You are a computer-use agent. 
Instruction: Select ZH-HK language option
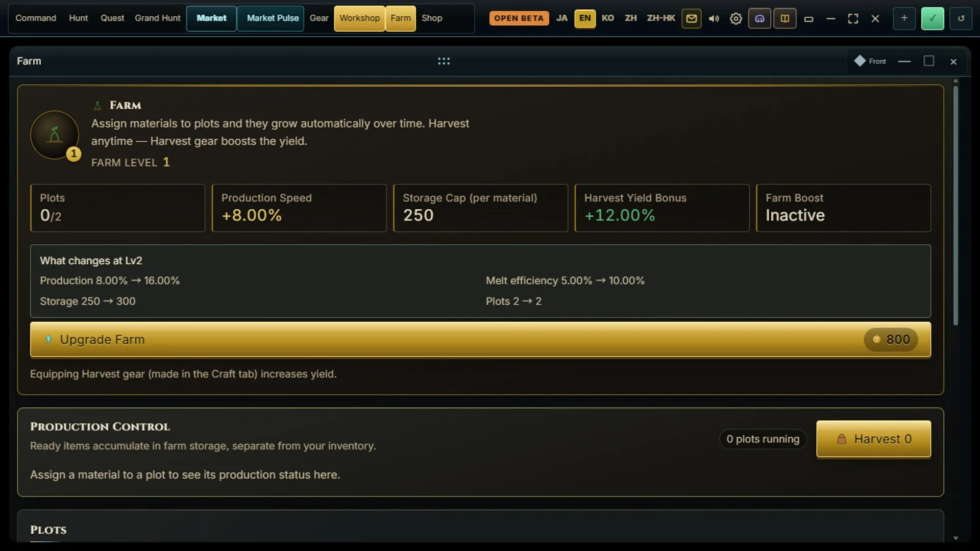(x=660, y=18)
